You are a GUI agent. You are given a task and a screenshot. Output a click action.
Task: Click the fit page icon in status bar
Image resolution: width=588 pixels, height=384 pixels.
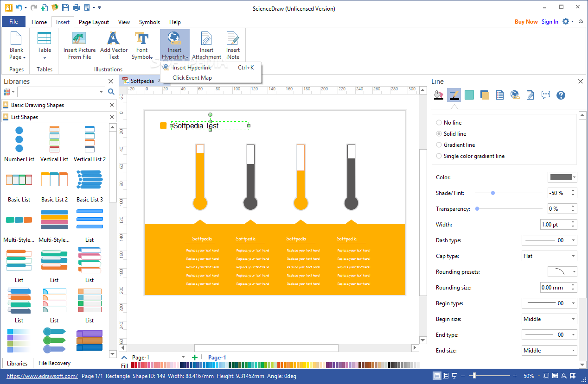(546, 376)
